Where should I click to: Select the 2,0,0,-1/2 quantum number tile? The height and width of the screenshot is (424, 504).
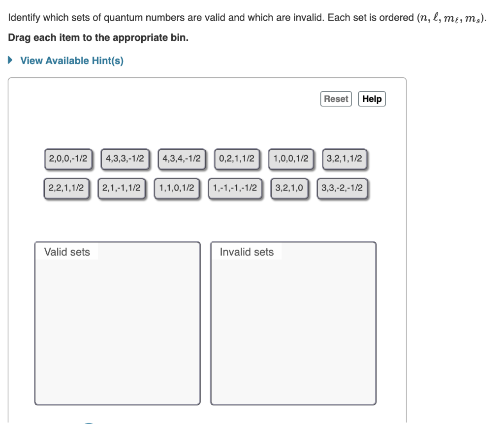(68, 158)
